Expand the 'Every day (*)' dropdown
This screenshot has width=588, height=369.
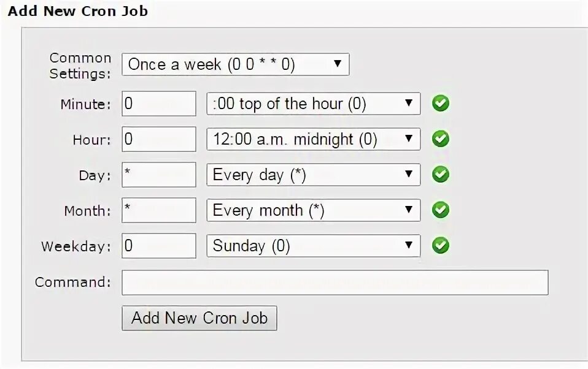(x=313, y=175)
